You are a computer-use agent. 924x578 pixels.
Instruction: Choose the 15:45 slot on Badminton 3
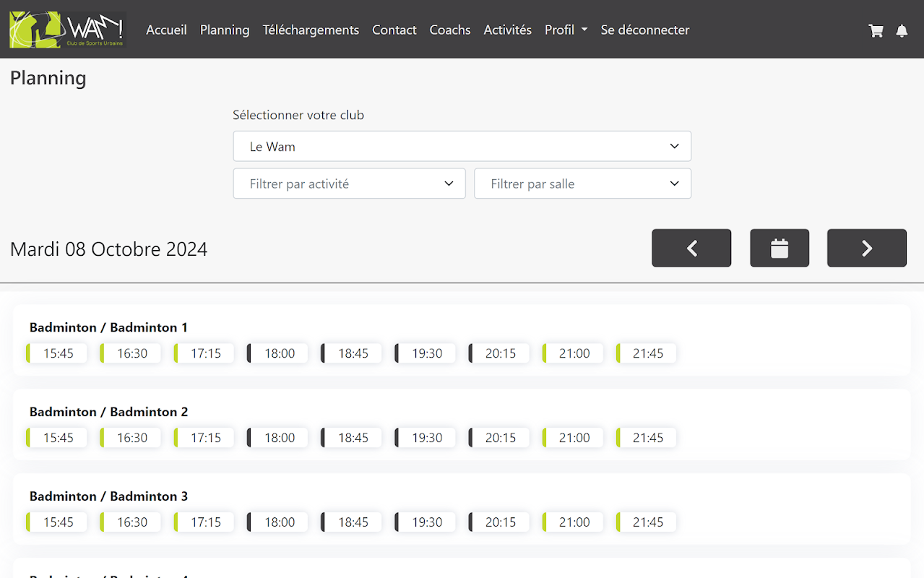point(56,522)
